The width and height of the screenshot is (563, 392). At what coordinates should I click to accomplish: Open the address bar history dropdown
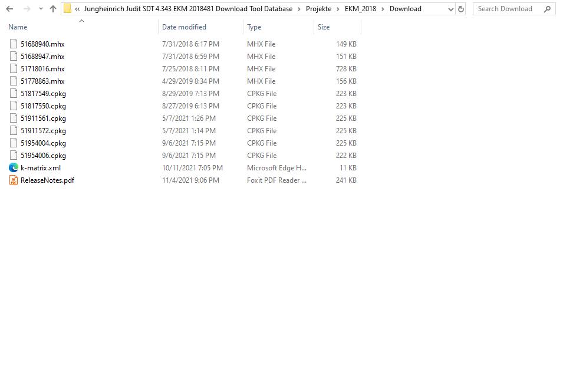coord(452,8)
